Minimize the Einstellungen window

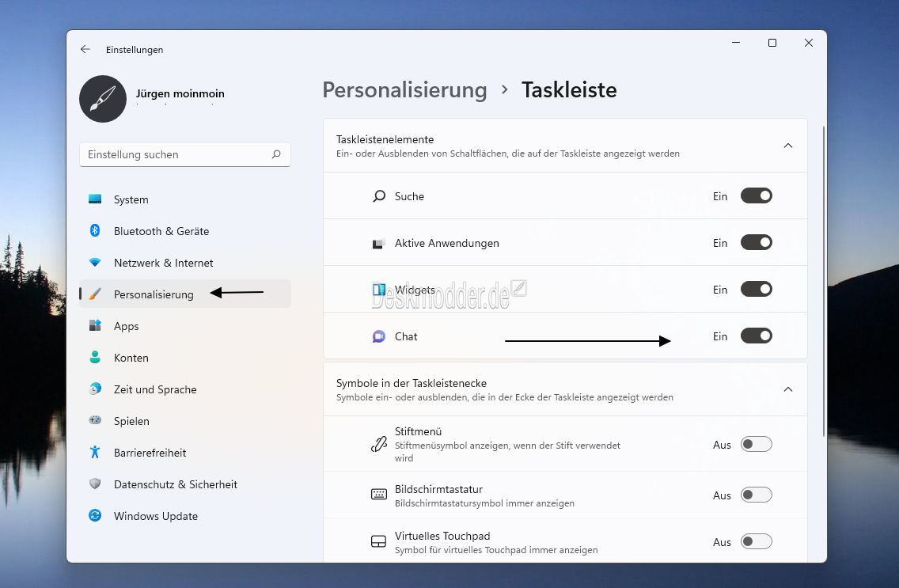(x=736, y=43)
